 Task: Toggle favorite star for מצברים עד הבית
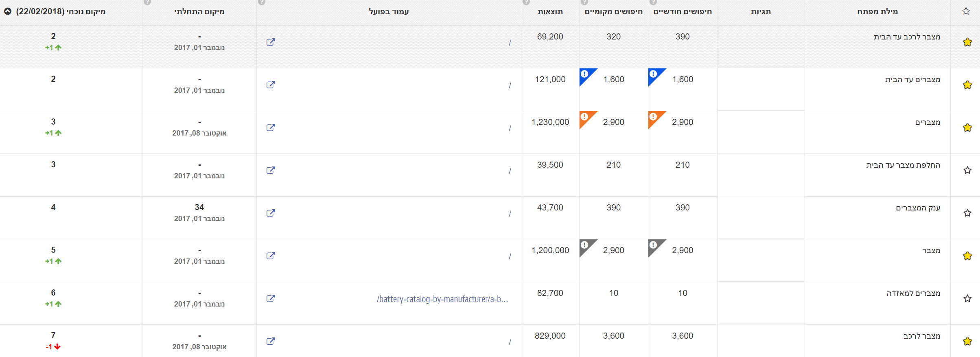[x=967, y=85]
